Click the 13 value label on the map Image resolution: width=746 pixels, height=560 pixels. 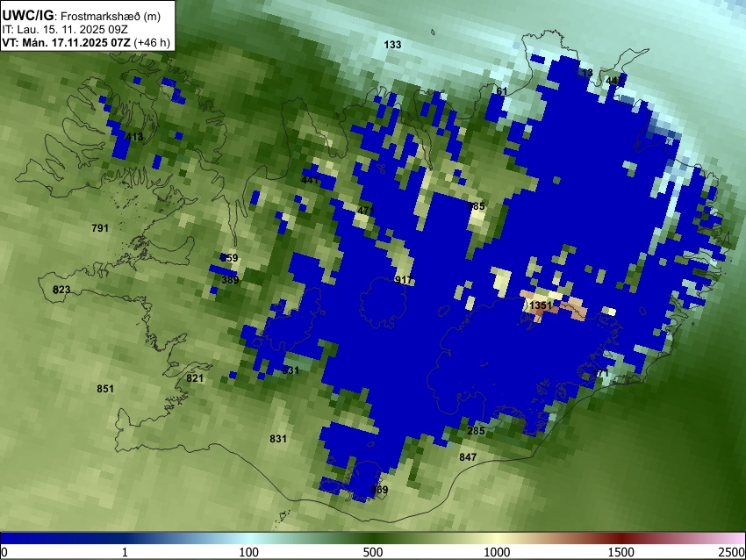587,73
